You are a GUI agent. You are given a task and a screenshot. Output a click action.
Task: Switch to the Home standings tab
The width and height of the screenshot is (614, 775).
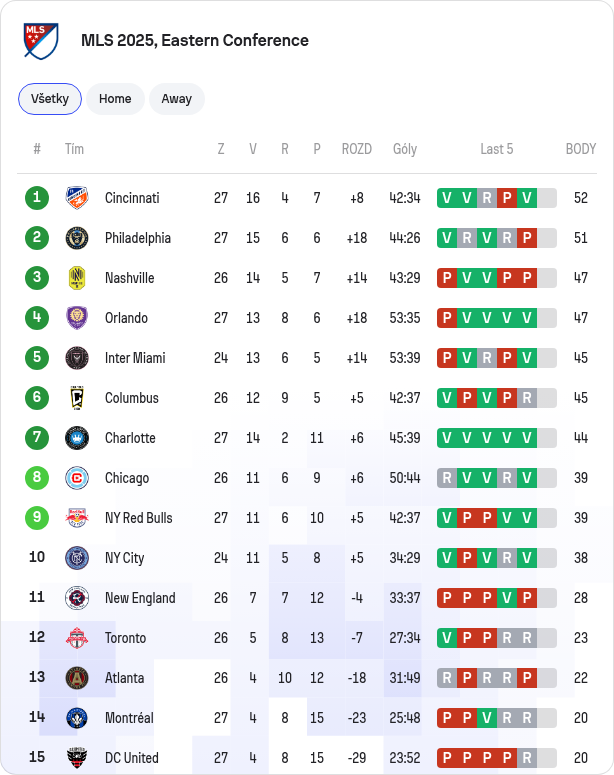click(x=115, y=99)
